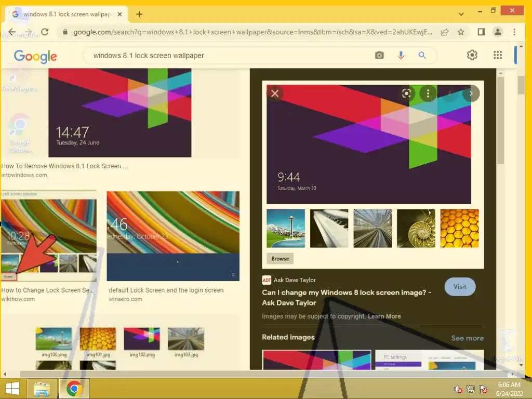Open 'Can I change my Windows 8 lock screen image?' link
The width and height of the screenshot is (532, 399).
pos(347,298)
